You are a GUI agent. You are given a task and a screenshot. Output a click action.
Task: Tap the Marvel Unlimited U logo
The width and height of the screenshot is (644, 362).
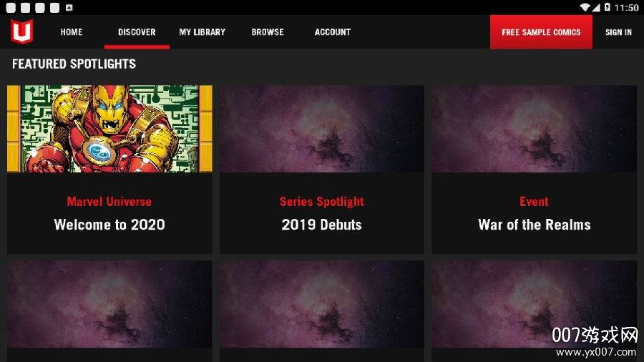pos(21,31)
